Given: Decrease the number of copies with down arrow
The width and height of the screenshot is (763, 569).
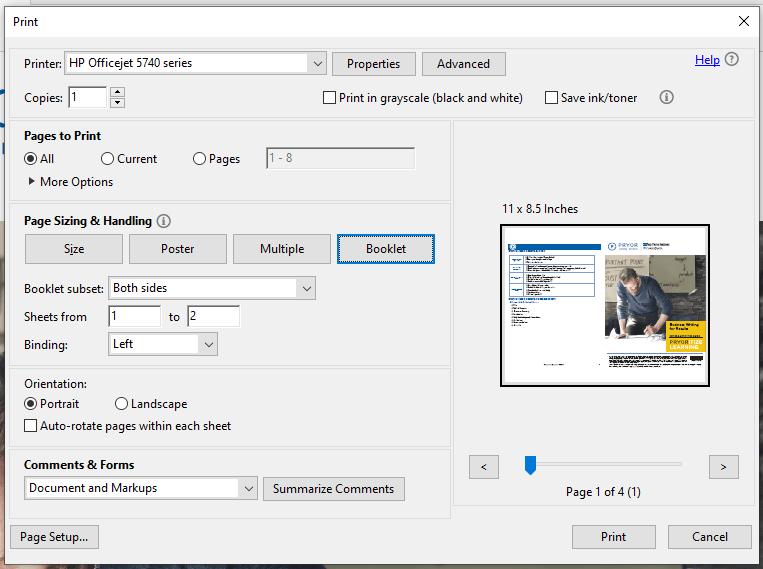Looking at the screenshot, I should coord(117,102).
